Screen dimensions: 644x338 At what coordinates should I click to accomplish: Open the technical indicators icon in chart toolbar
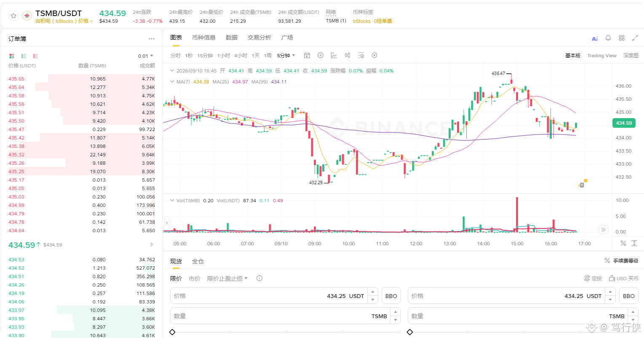[x=334, y=55]
